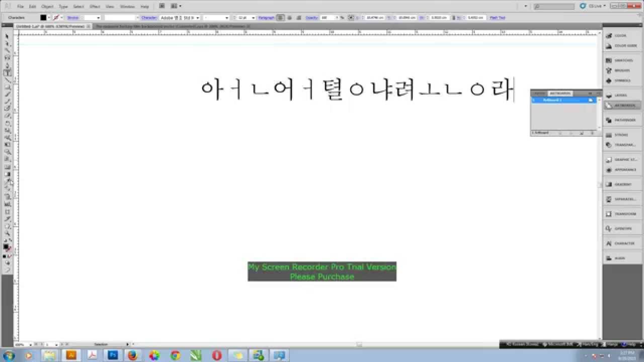Go to Adobe Bridge from application bar
Image resolution: width=644 pixels, height=362 pixels.
pyautogui.click(x=162, y=6)
